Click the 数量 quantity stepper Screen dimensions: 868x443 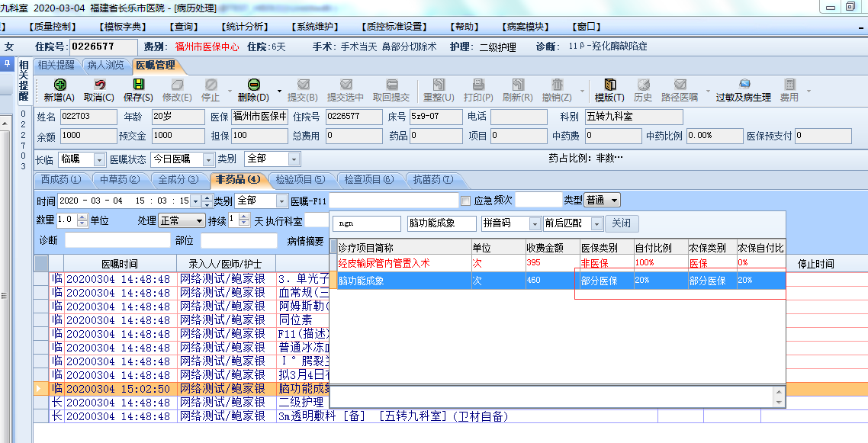pos(82,220)
